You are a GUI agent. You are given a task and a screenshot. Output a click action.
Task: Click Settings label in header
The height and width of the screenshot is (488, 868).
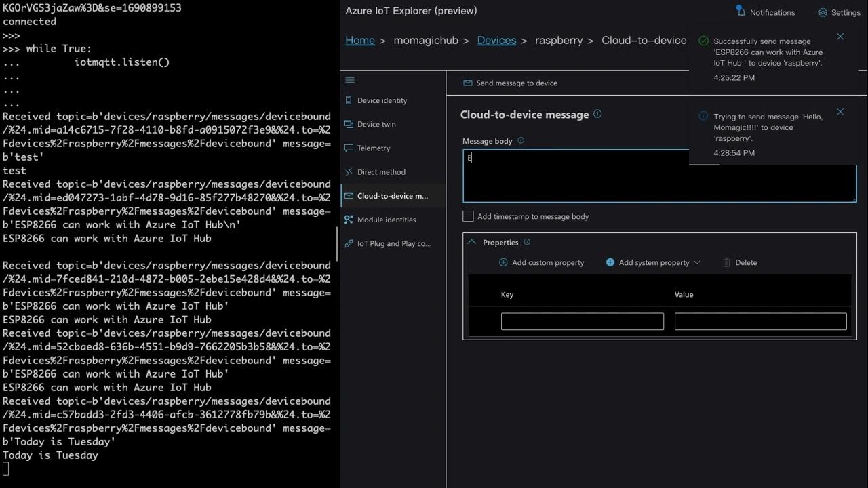tap(846, 12)
